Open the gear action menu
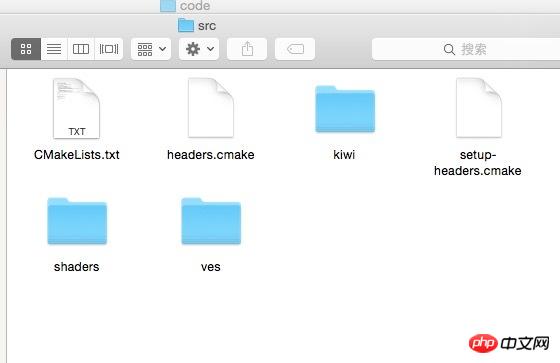Image resolution: width=560 pixels, height=363 pixels. click(x=199, y=49)
